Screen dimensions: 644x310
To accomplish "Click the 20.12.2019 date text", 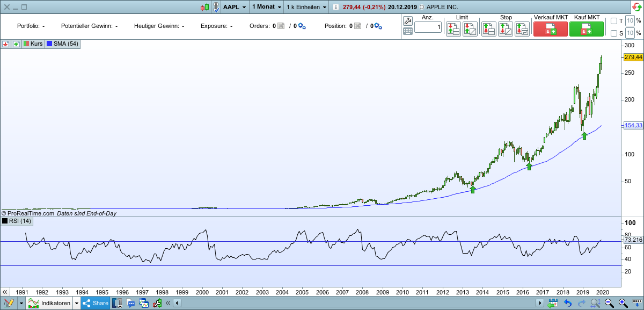I will [x=402, y=7].
